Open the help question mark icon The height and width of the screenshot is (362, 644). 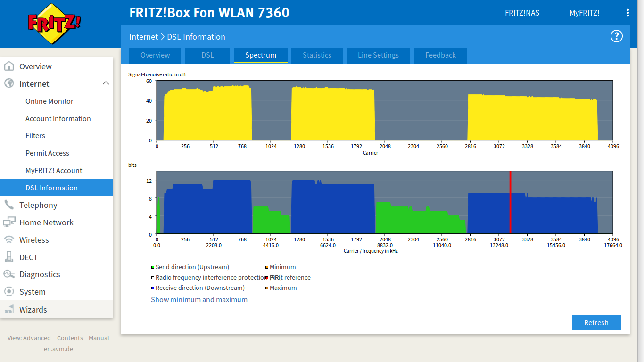point(616,36)
